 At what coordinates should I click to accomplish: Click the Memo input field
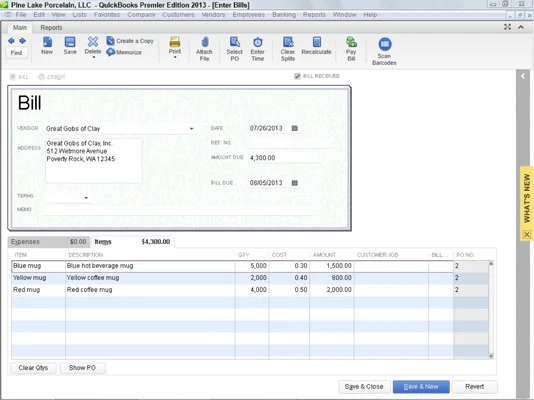click(177, 210)
